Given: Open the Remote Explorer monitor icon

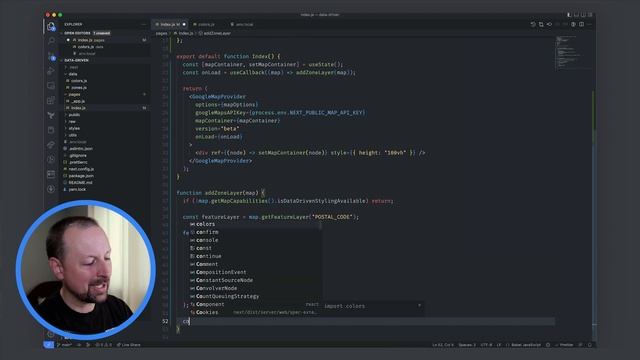Looking at the screenshot, I should pyautogui.click(x=51, y=86).
